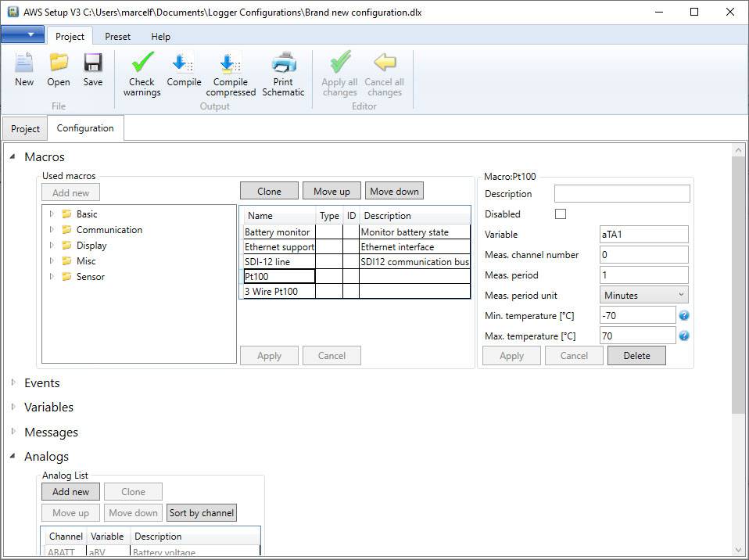Click the Sensor folder icon

point(67,277)
